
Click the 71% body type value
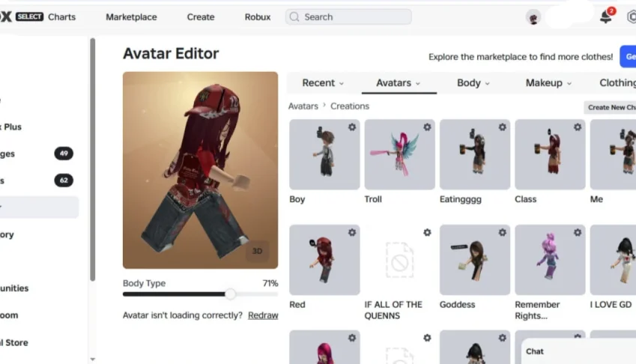point(270,283)
